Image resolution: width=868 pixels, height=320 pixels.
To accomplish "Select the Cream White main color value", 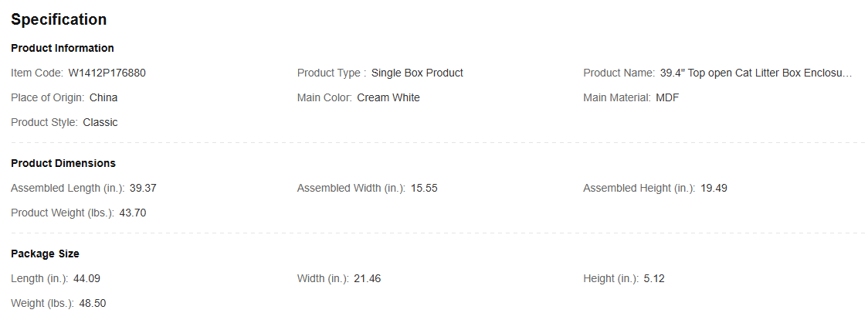I will [388, 98].
